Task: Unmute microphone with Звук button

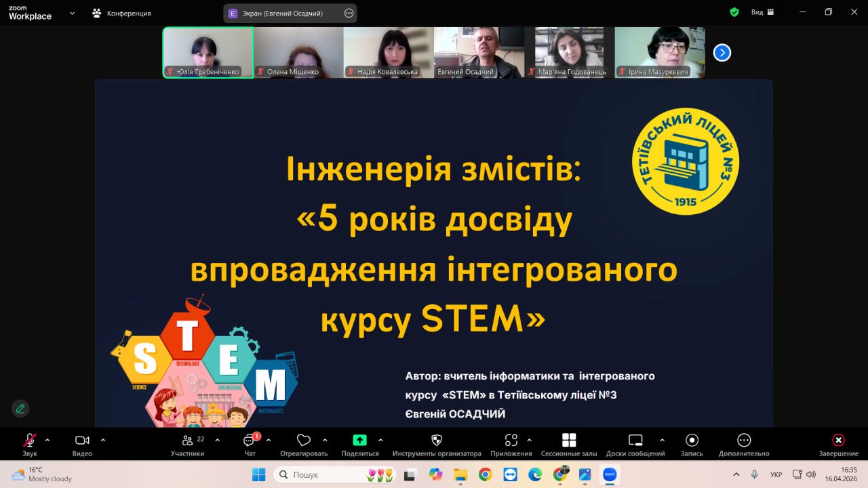Action: [x=30, y=441]
